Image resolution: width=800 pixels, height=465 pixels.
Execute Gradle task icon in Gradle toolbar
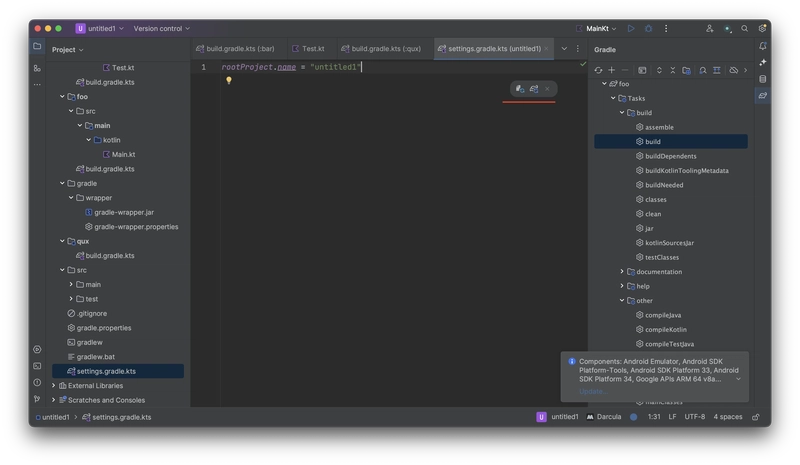point(642,70)
